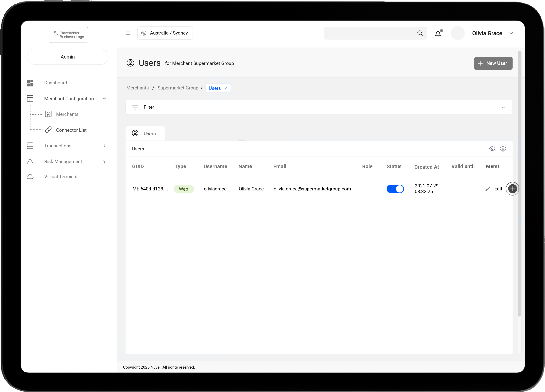Click Edit for Olivia Grace

498,189
